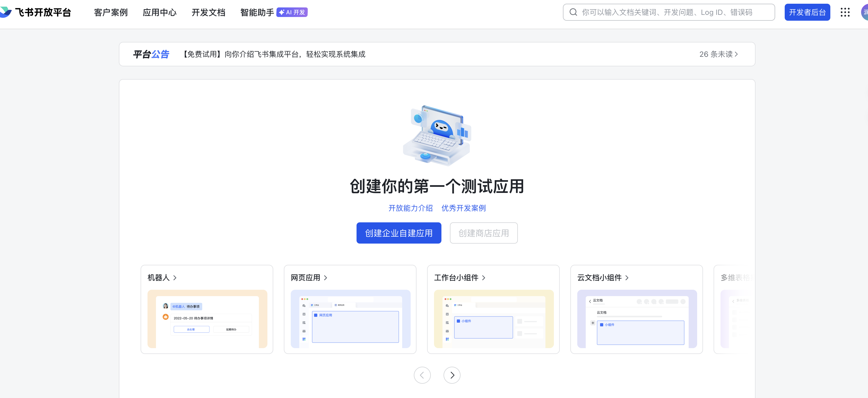Open the 开发文档 menu item
This screenshot has height=398, width=868.
point(208,12)
